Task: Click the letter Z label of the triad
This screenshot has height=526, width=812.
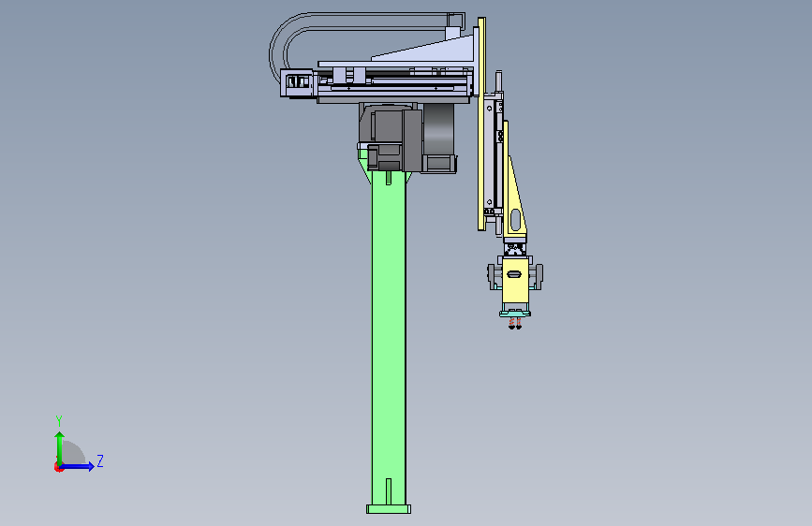Action: (x=100, y=460)
